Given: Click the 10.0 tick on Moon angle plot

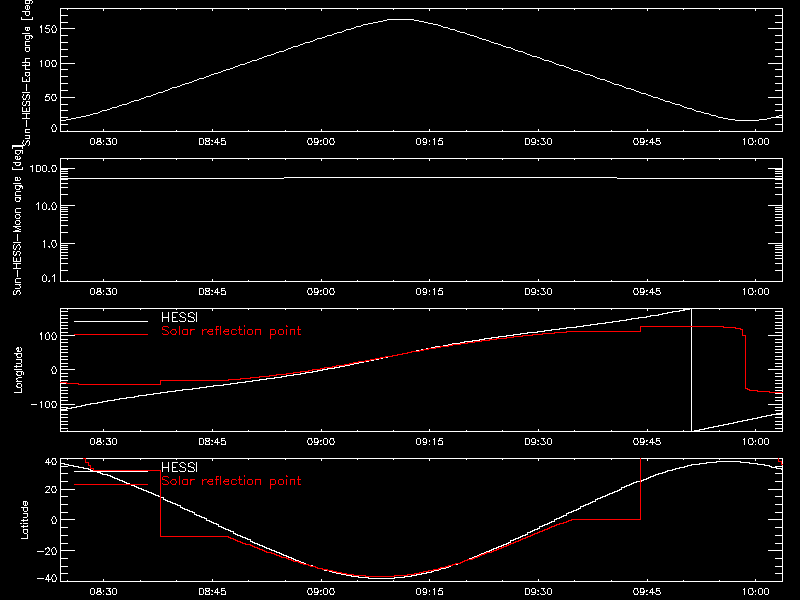Looking at the screenshot, I should click(47, 207).
